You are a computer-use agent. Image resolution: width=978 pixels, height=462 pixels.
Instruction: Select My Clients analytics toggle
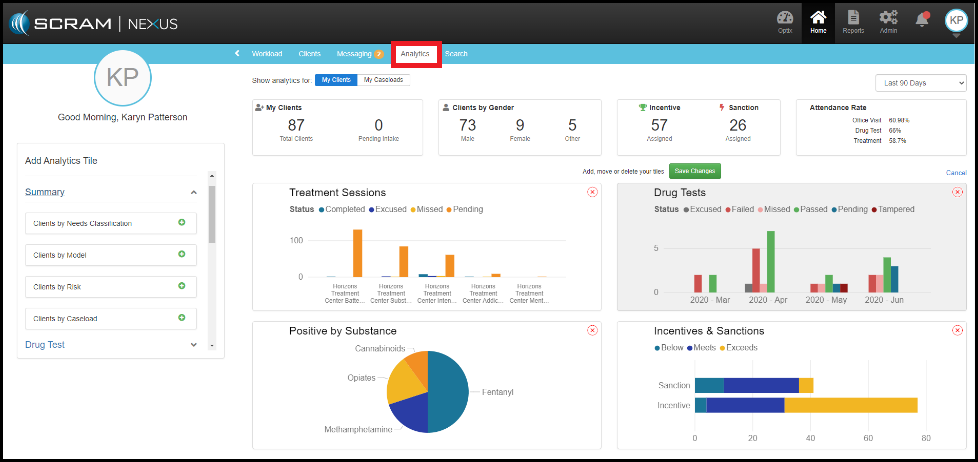335,79
